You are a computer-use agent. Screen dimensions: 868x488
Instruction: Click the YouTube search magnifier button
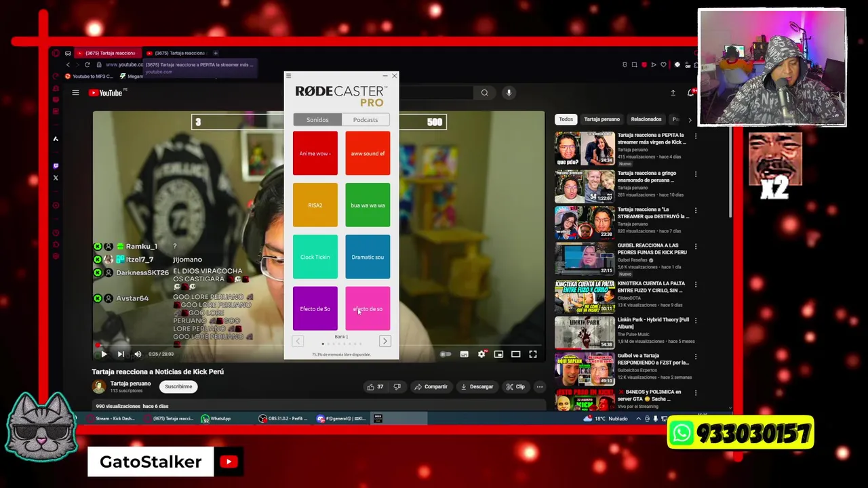pos(484,93)
